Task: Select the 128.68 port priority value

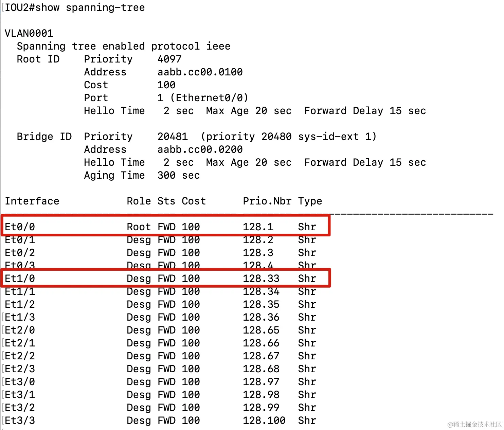Action: pos(261,369)
